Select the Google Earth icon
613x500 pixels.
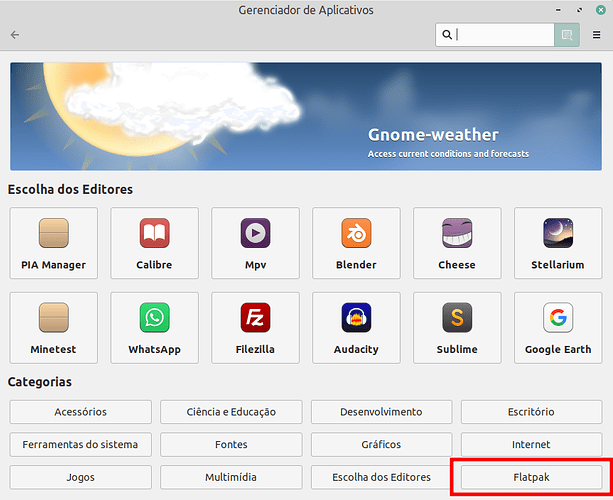(x=558, y=327)
